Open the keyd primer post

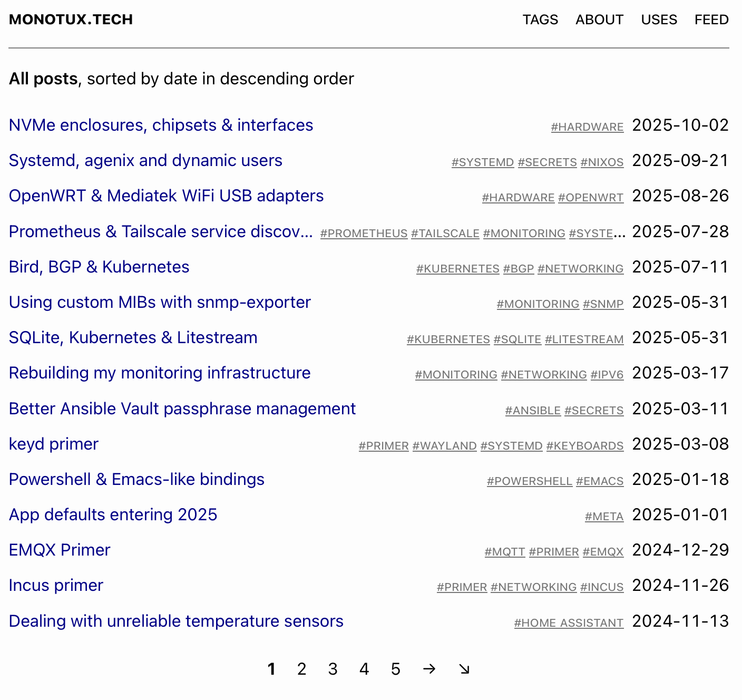tap(54, 444)
